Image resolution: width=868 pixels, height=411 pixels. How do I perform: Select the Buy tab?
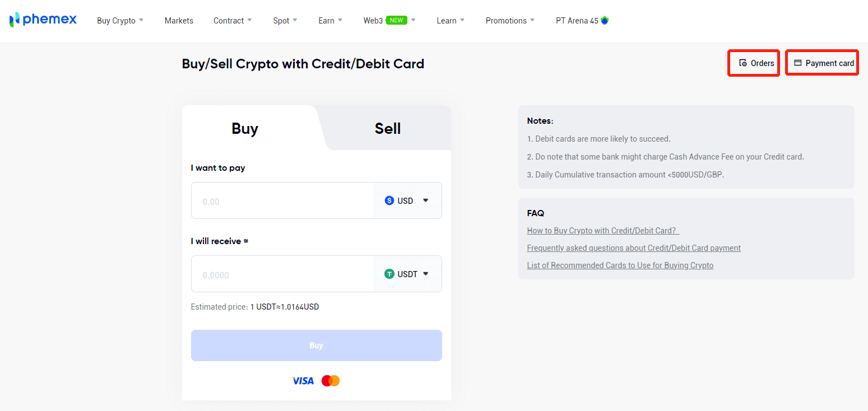[x=245, y=128]
